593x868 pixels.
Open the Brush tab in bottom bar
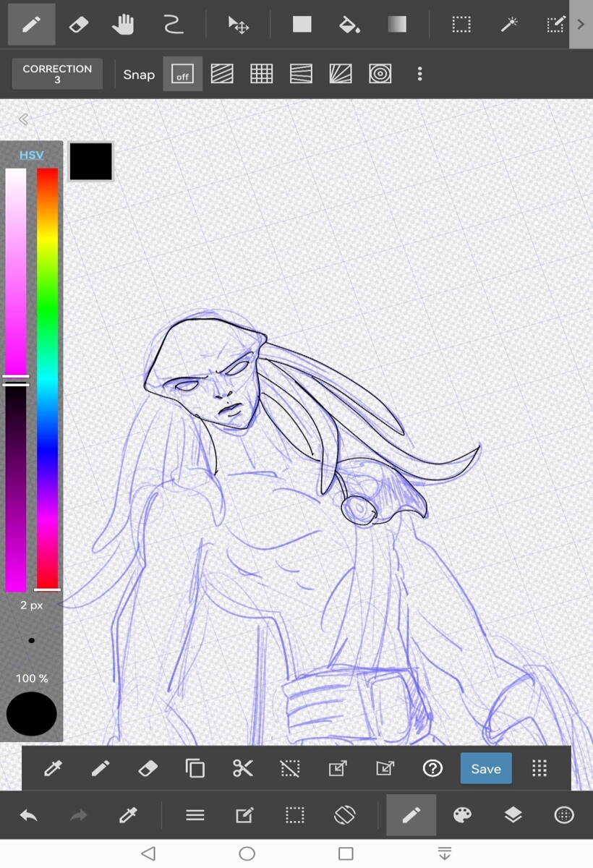click(x=411, y=816)
